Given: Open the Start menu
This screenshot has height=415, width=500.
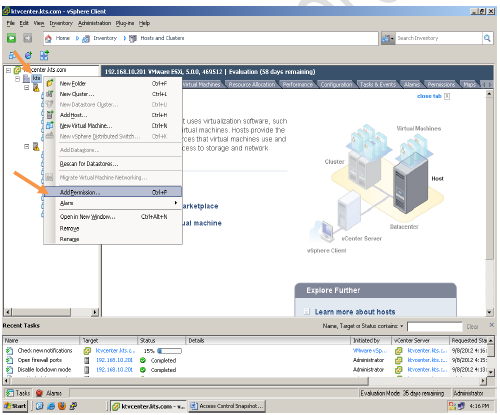Looking at the screenshot, I should pyautogui.click(x=15, y=406).
